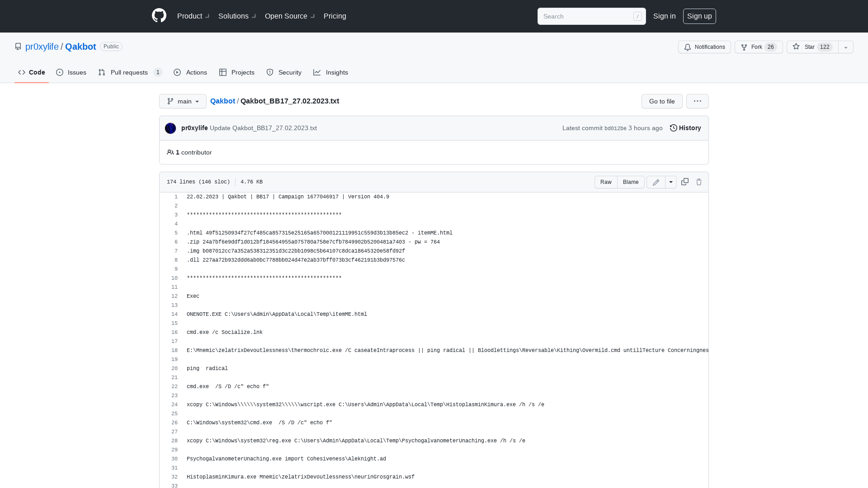This screenshot has height=488, width=868.
Task: Switch to the Insights tab
Action: click(x=331, y=73)
